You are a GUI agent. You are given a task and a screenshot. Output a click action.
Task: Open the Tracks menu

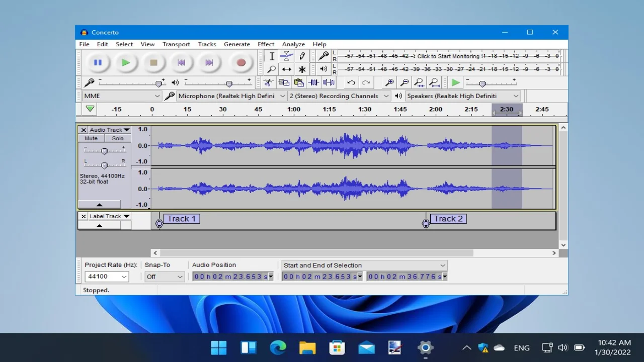207,44
